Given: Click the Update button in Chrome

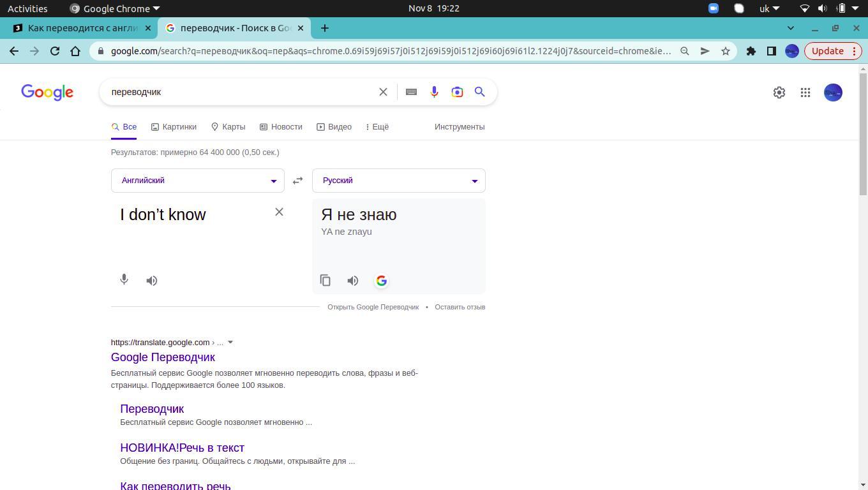Looking at the screenshot, I should coord(828,51).
